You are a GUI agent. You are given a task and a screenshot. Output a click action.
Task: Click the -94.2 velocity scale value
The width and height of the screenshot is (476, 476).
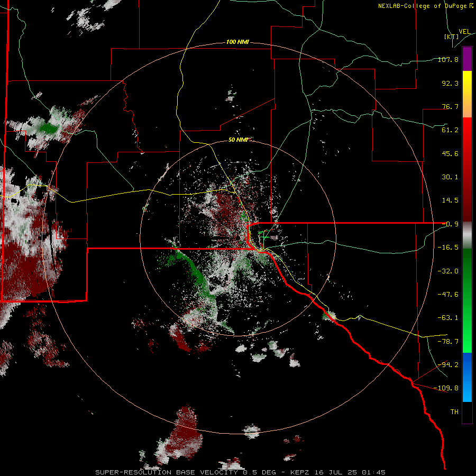(x=448, y=364)
